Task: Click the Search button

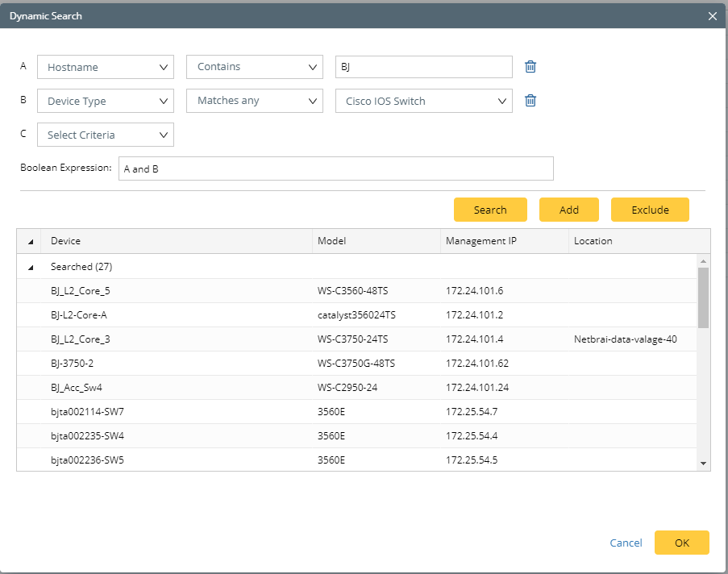Action: [x=490, y=209]
